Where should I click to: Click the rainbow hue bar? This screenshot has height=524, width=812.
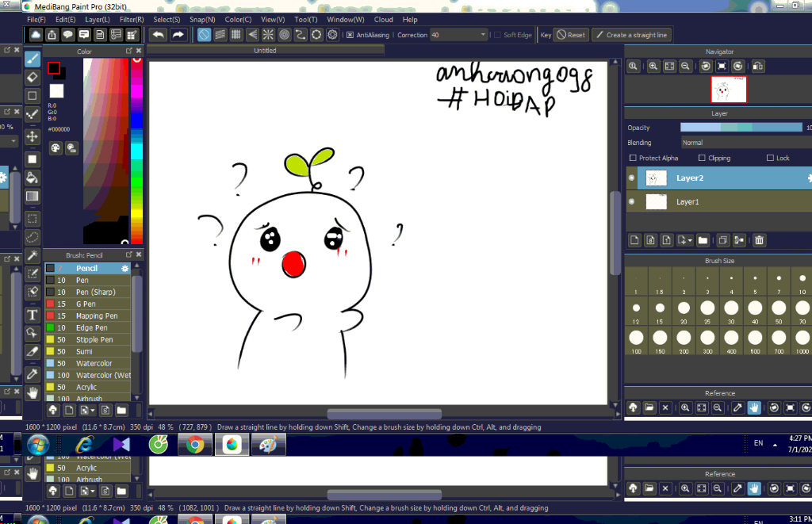click(x=136, y=151)
